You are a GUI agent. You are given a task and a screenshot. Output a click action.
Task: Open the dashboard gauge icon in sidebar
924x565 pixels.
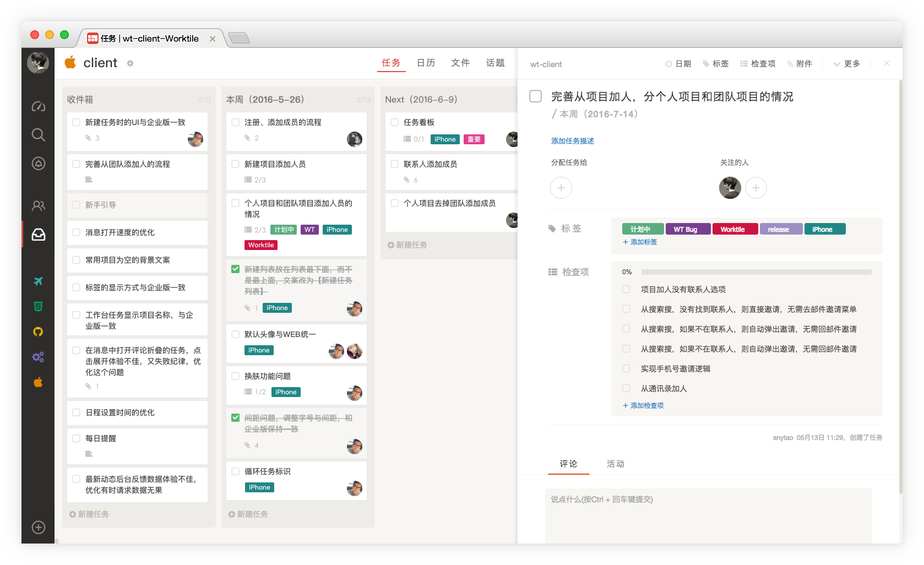(x=38, y=106)
